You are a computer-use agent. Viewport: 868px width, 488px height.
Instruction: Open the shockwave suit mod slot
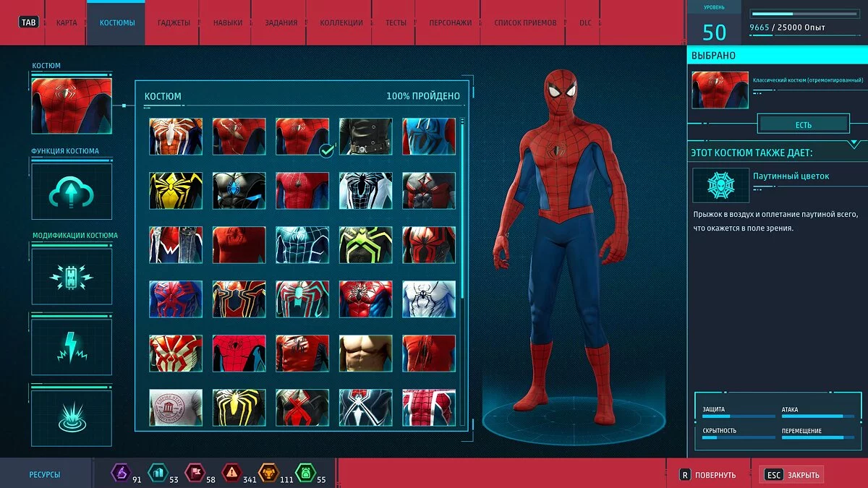pos(71,415)
